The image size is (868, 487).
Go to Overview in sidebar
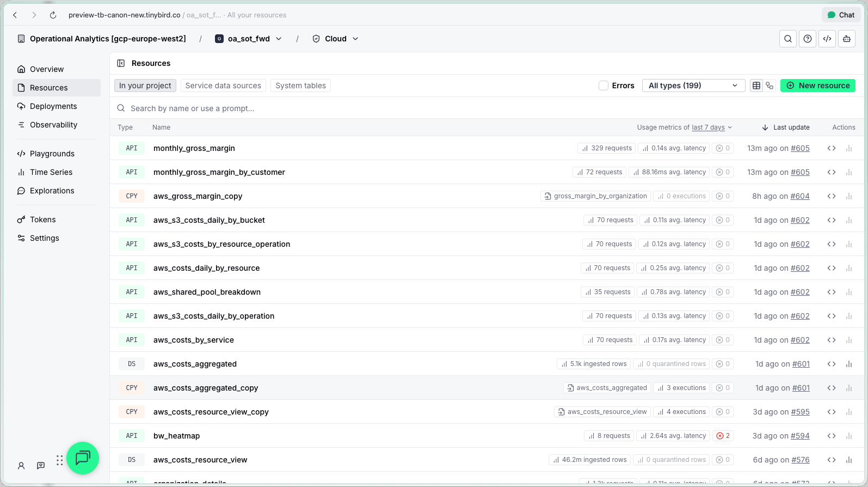click(x=57, y=69)
